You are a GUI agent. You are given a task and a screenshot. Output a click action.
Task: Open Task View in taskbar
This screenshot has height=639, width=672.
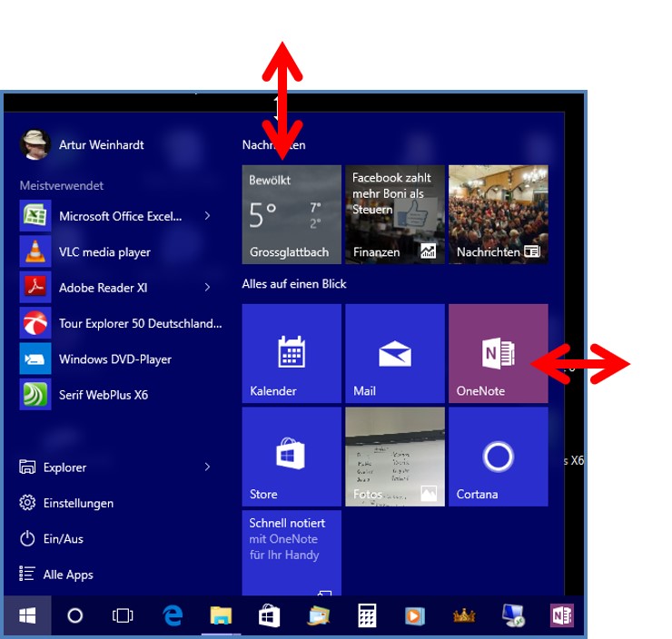tap(123, 616)
